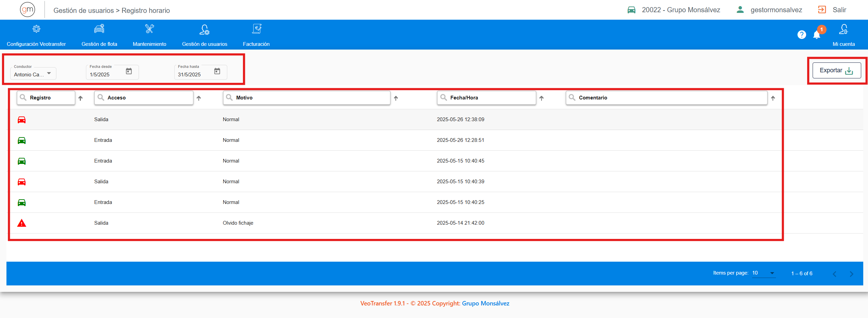Click the Mi cuenta user icon
The width and height of the screenshot is (868, 318).
(843, 30)
